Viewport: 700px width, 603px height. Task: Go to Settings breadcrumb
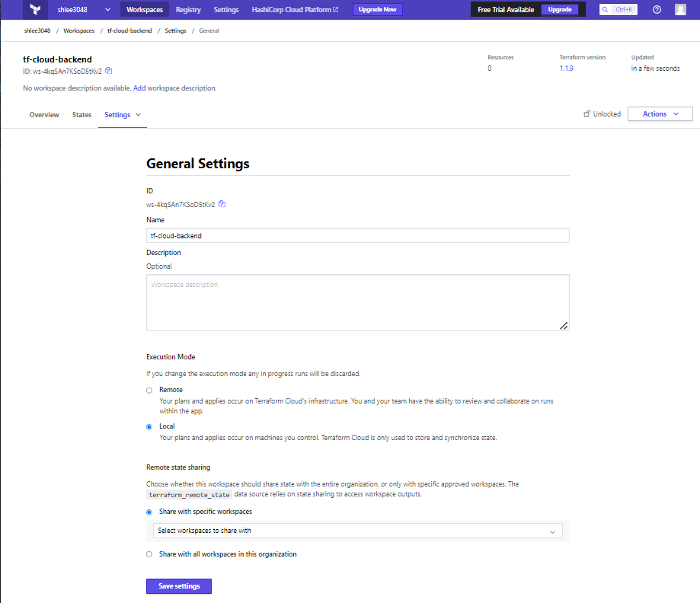click(x=175, y=30)
